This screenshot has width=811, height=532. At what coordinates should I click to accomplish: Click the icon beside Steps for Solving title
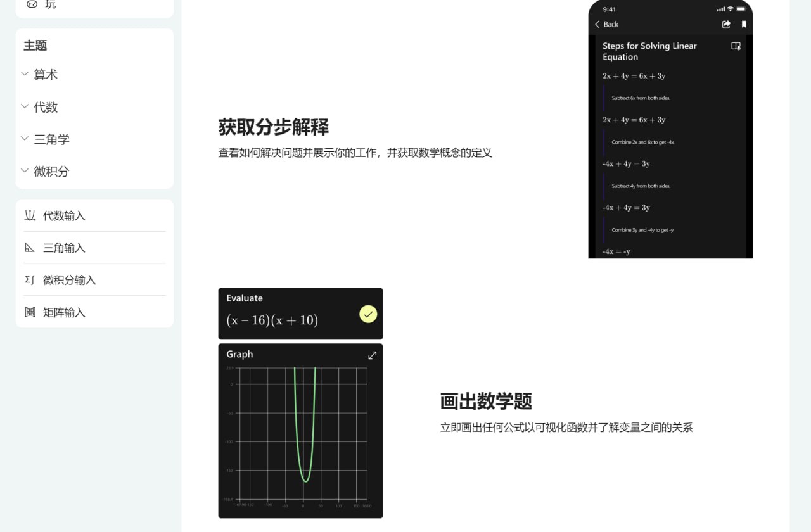pos(736,46)
